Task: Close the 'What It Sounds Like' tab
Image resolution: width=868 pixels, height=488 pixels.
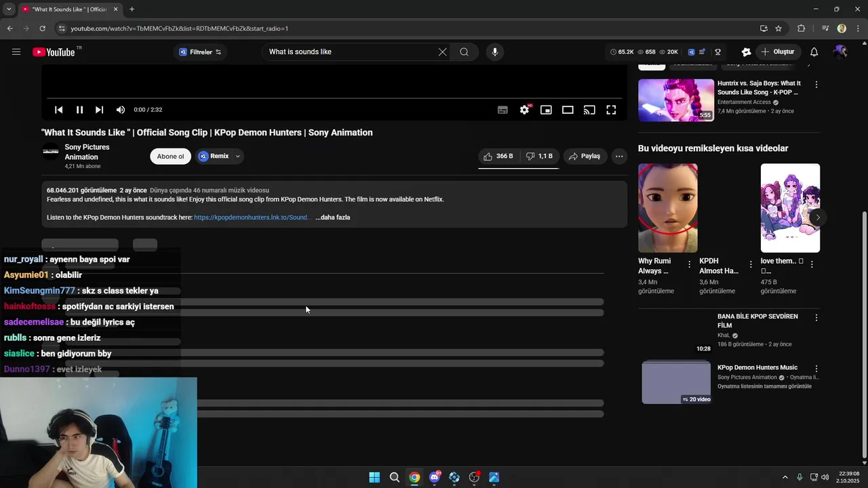Action: (x=115, y=9)
